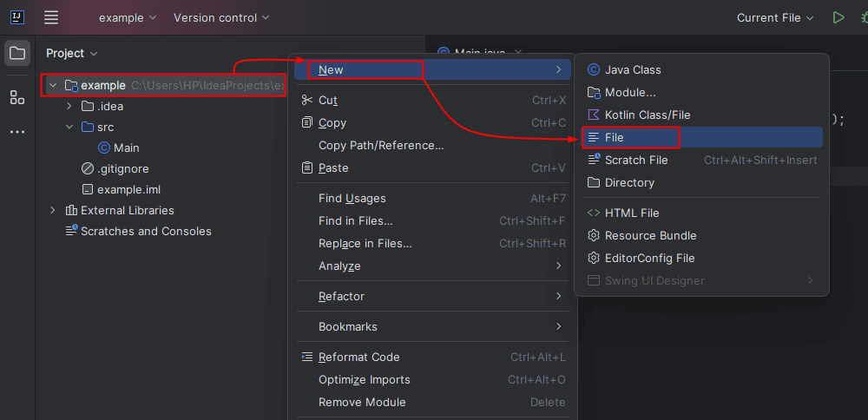Image resolution: width=868 pixels, height=420 pixels.
Task: Open the .gitignore file
Action: (x=122, y=168)
